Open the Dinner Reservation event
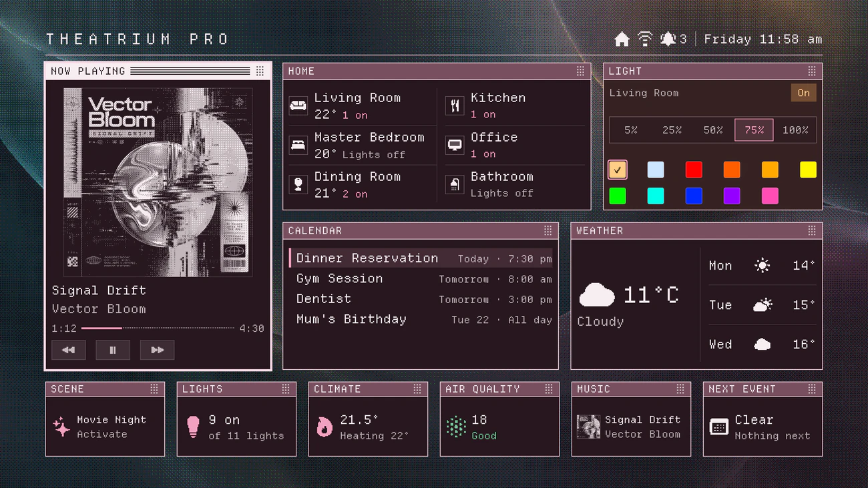Viewport: 868px width, 488px height. [x=421, y=258]
